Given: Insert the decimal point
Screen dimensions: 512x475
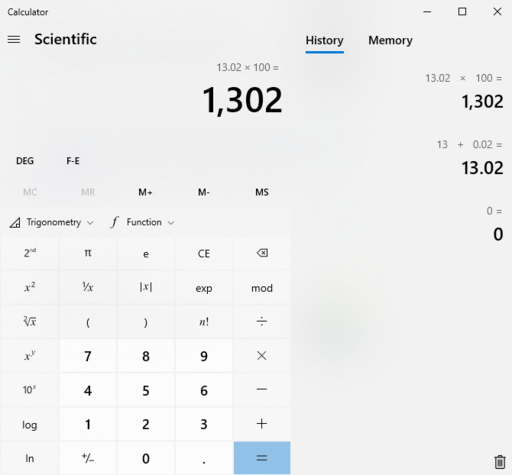Looking at the screenshot, I should click(204, 458).
